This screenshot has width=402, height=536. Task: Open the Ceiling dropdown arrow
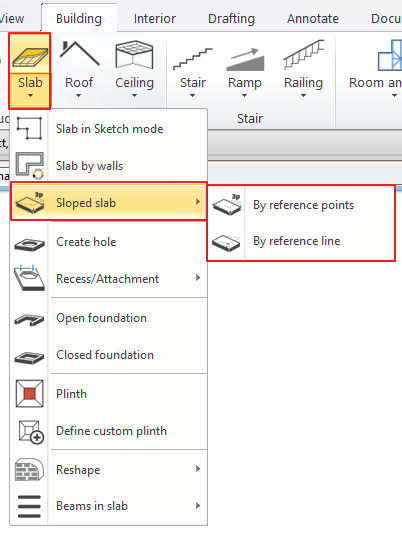click(x=134, y=96)
